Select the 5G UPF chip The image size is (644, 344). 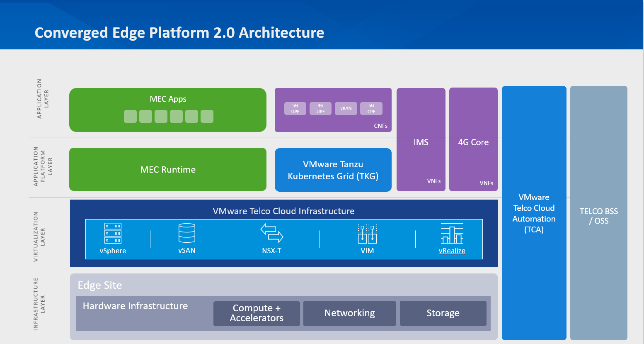pos(295,108)
